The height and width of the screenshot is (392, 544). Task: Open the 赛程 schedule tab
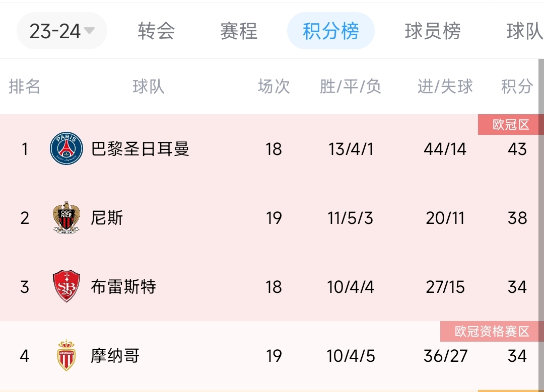click(239, 31)
